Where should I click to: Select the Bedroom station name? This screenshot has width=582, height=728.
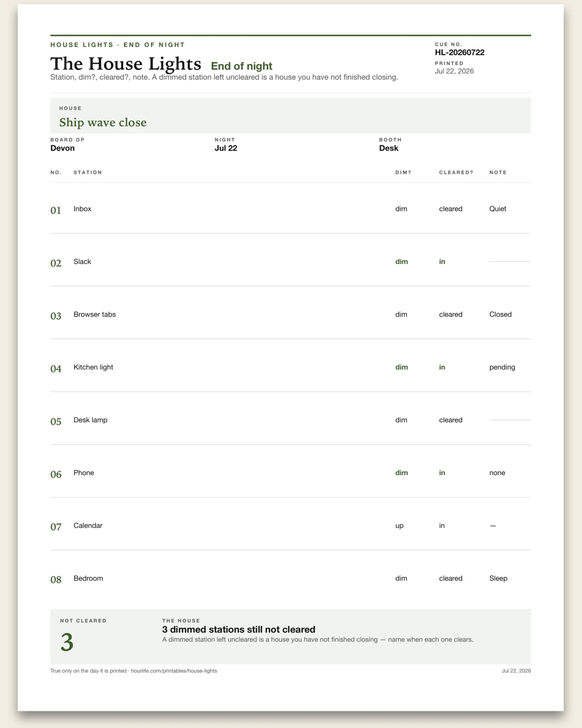coord(88,579)
